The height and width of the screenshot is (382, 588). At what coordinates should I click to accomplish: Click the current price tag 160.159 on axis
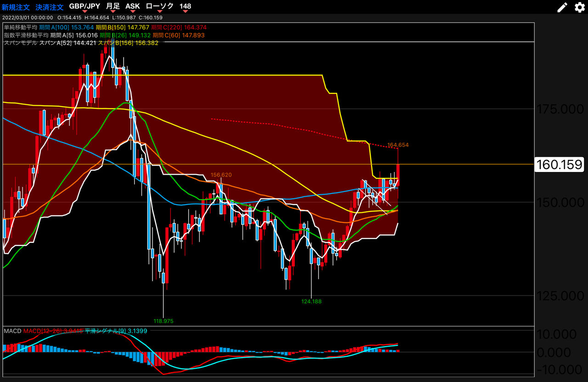(559, 164)
